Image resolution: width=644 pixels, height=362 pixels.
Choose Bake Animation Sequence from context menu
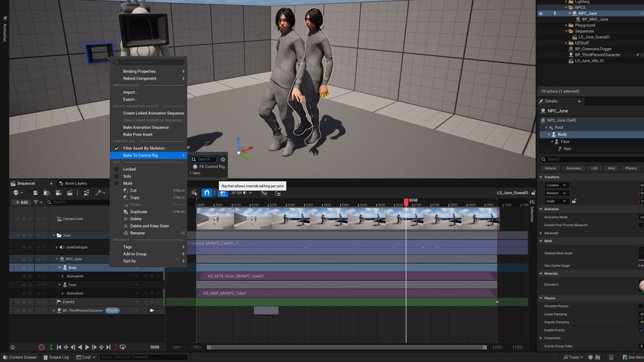pos(148,127)
